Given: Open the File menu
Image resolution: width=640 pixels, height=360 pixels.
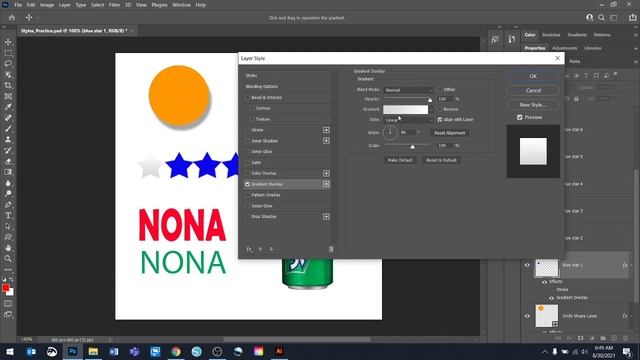Looking at the screenshot, I should (x=18, y=5).
